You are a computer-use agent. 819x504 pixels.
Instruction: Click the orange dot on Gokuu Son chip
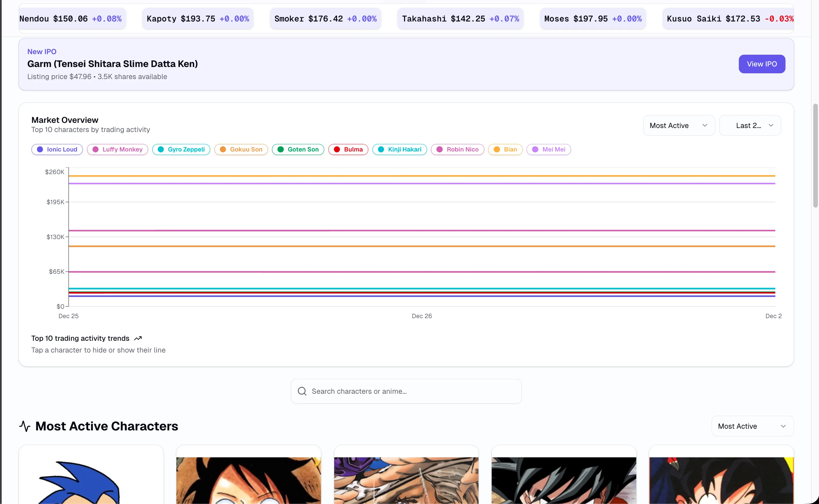click(x=223, y=149)
